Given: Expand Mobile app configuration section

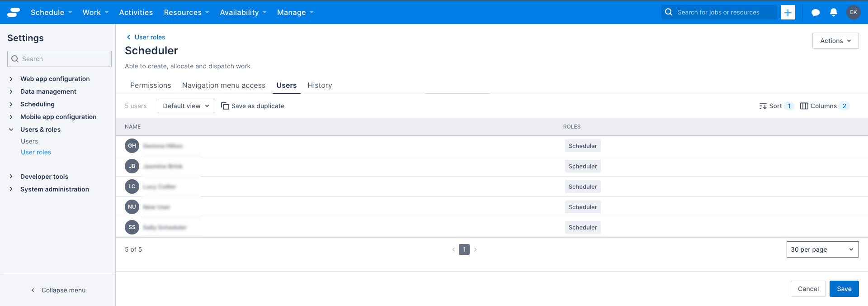Looking at the screenshot, I should coord(58,117).
